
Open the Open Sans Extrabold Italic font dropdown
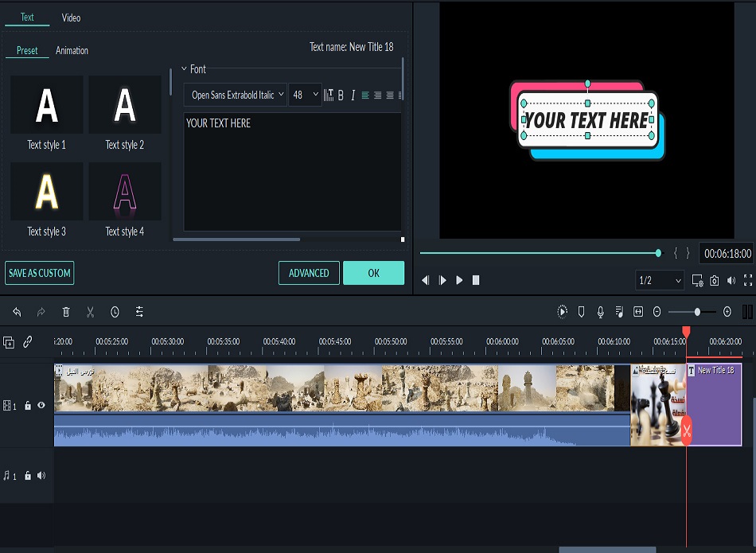pos(236,95)
